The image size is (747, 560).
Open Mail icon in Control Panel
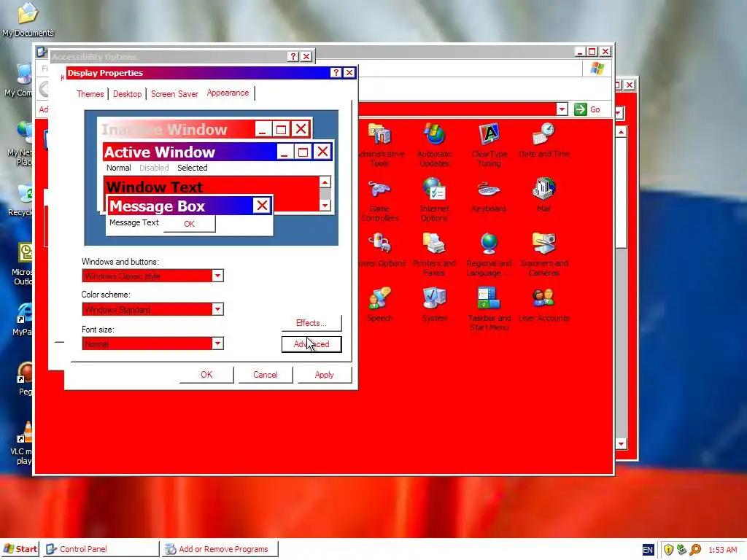tap(543, 195)
